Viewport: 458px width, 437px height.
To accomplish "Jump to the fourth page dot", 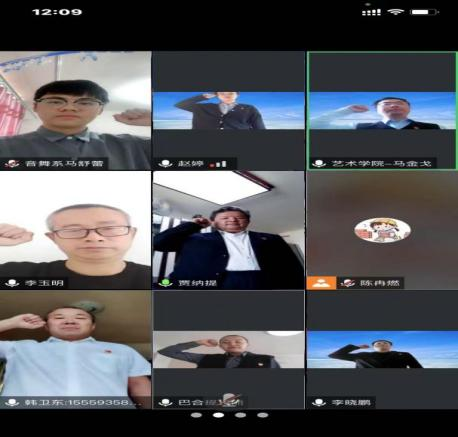I will [x=263, y=415].
